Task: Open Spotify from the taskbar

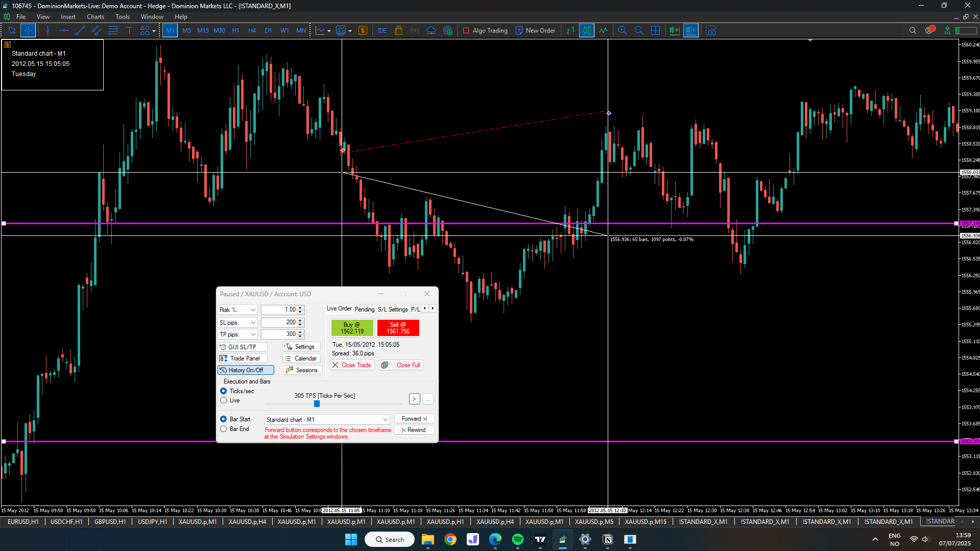Action: (x=518, y=539)
